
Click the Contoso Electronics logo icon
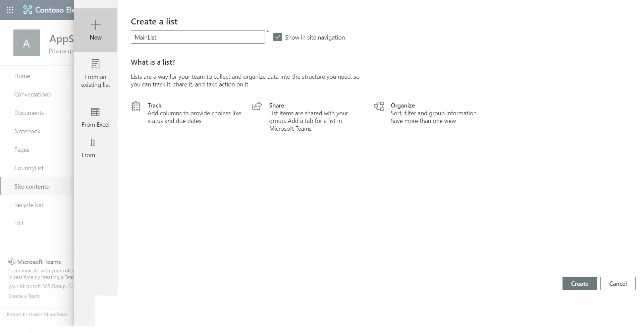[28, 10]
